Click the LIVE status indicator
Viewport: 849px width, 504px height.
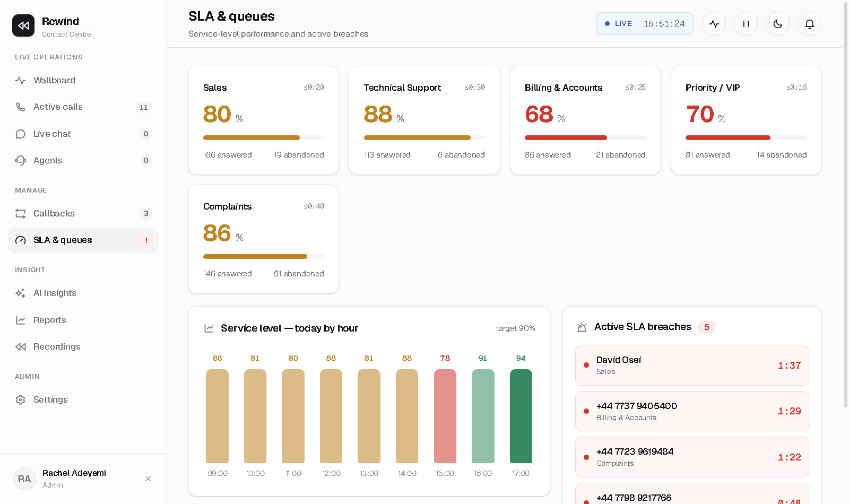pyautogui.click(x=618, y=24)
